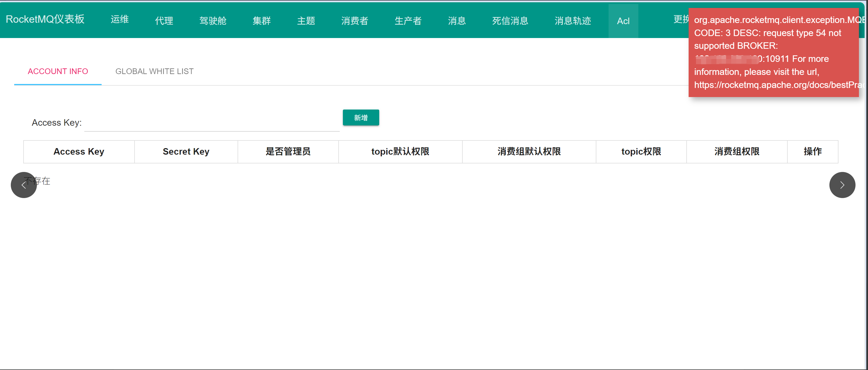Open the 代理 (Proxy) section
The height and width of the screenshot is (370, 868).
tap(164, 20)
